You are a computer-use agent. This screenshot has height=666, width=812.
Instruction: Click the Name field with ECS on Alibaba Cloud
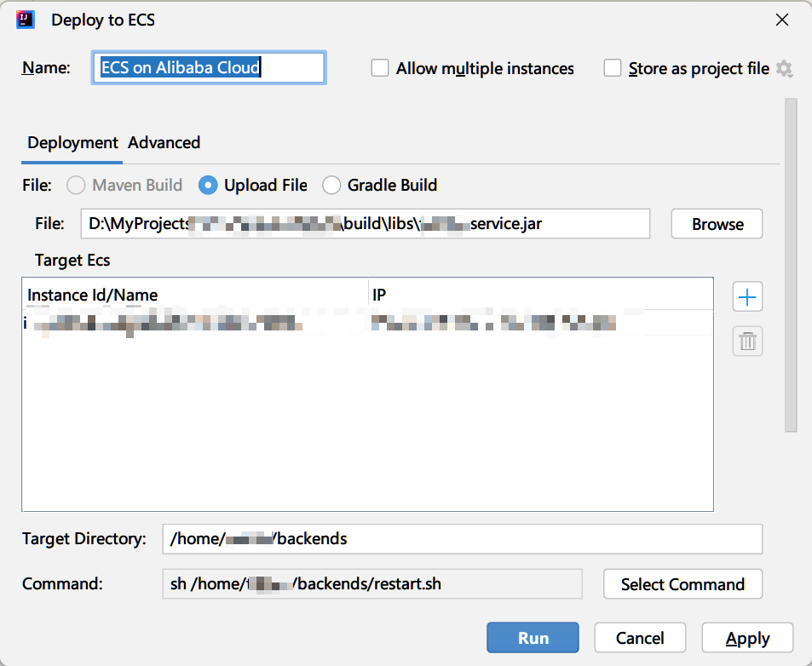pos(208,68)
